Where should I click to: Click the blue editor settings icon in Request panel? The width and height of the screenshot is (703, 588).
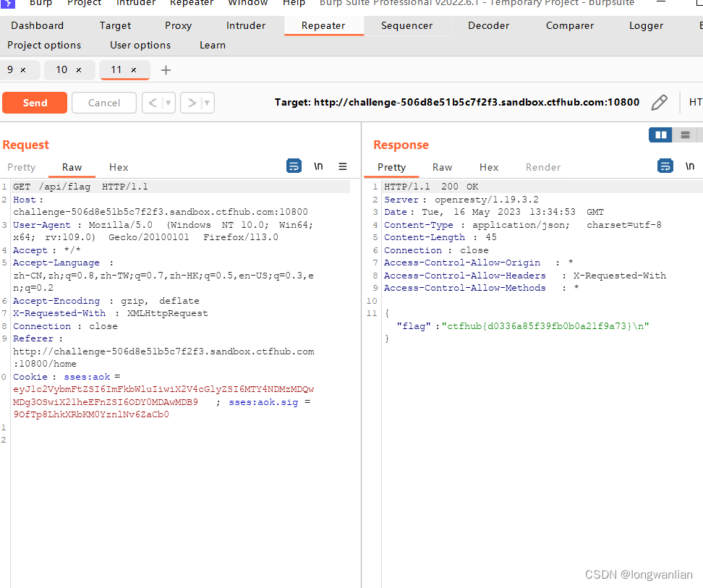pyautogui.click(x=294, y=166)
